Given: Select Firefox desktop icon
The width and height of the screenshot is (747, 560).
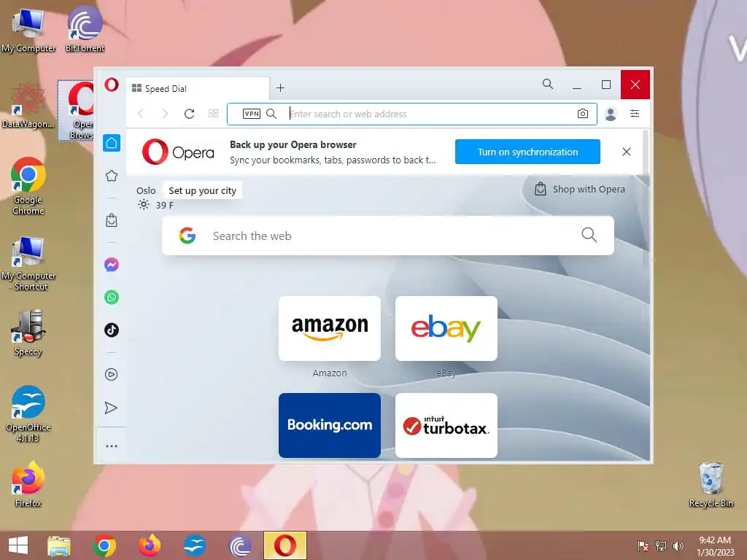Looking at the screenshot, I should (28, 484).
